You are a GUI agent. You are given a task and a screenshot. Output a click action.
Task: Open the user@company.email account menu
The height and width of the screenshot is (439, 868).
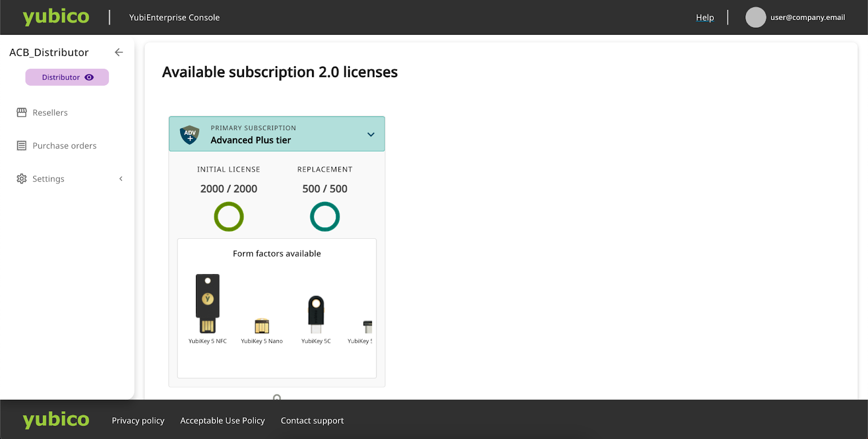click(x=807, y=17)
